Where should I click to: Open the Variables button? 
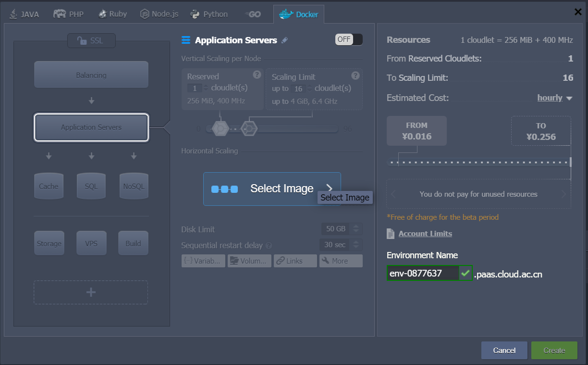(203, 261)
